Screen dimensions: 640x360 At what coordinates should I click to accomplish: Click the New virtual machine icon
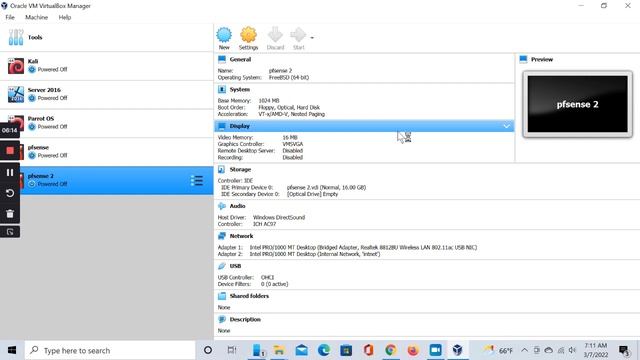tap(224, 35)
